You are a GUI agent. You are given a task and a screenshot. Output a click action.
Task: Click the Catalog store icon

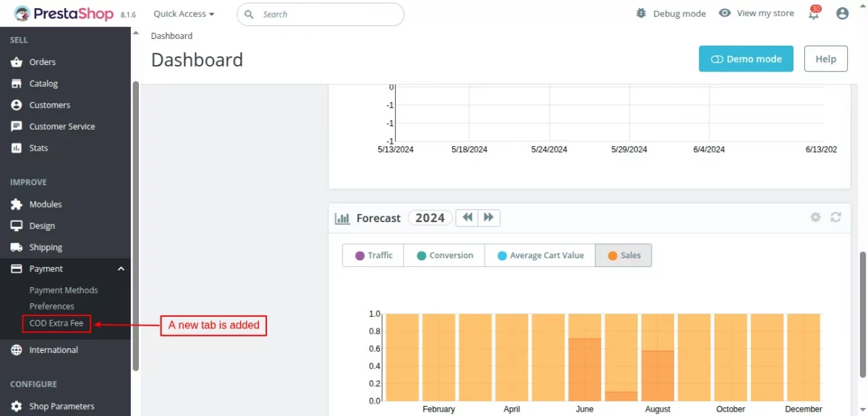coord(17,84)
